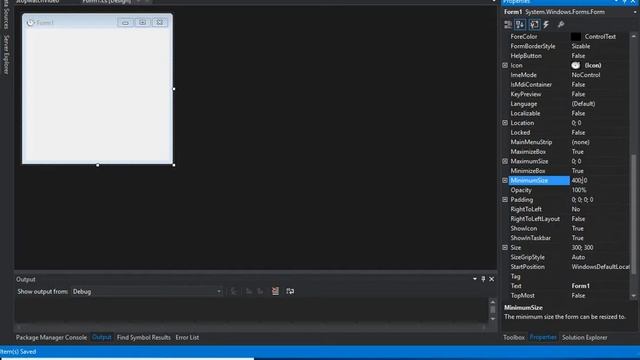The height and width of the screenshot is (360, 640).
Task: Select Localizable property
Action: 525,113
